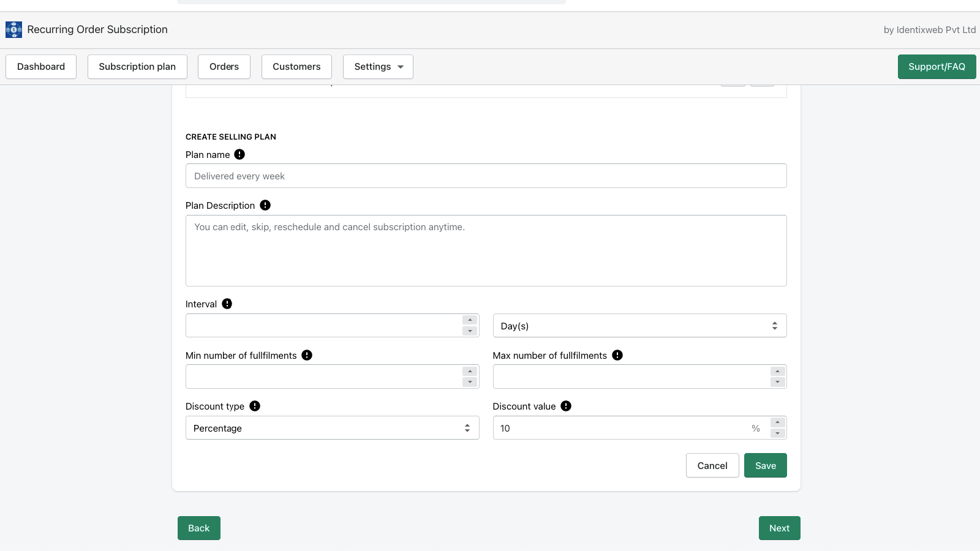Image resolution: width=980 pixels, height=551 pixels.
Task: Open the Support/FAQ page
Action: tap(937, 67)
